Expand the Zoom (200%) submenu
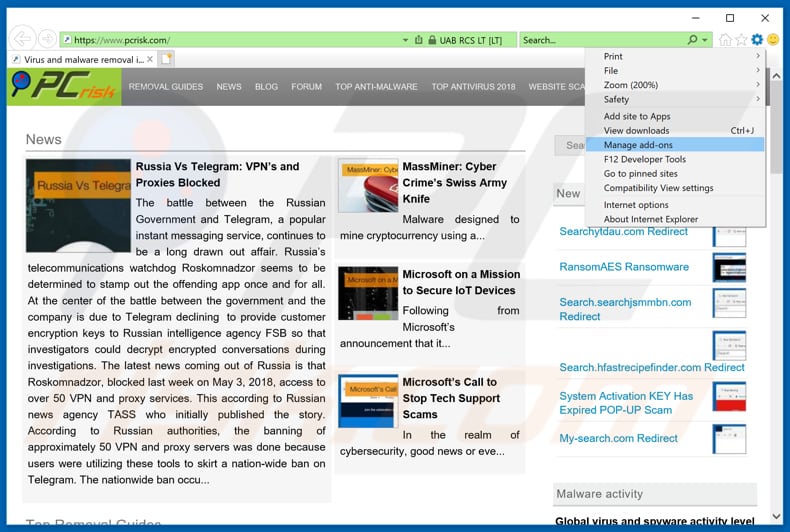This screenshot has width=790, height=532. click(675, 85)
